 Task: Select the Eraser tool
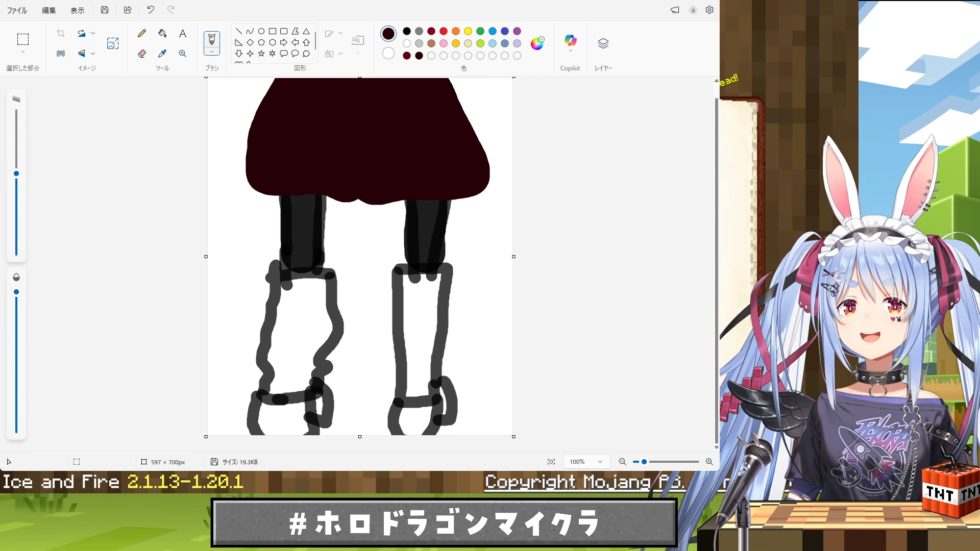coord(142,54)
